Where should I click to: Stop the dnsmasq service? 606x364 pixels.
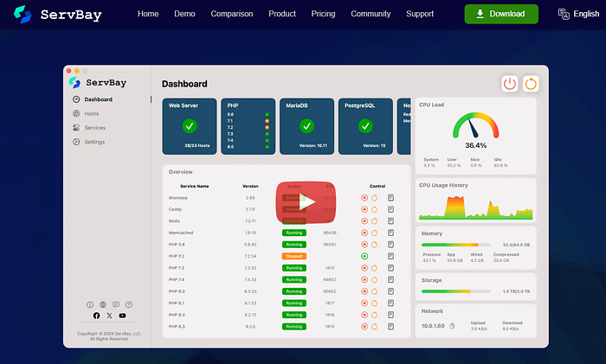tap(364, 198)
